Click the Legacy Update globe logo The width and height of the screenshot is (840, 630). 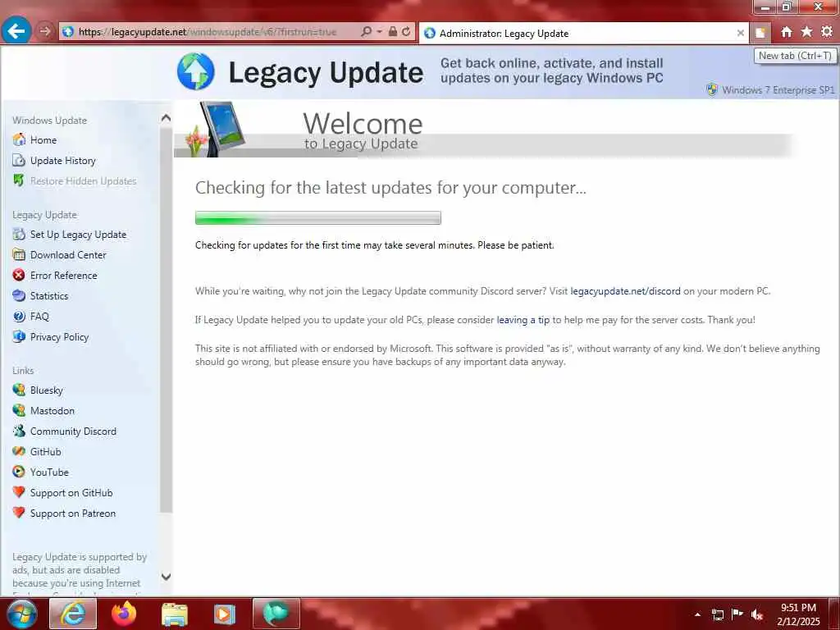(195, 71)
